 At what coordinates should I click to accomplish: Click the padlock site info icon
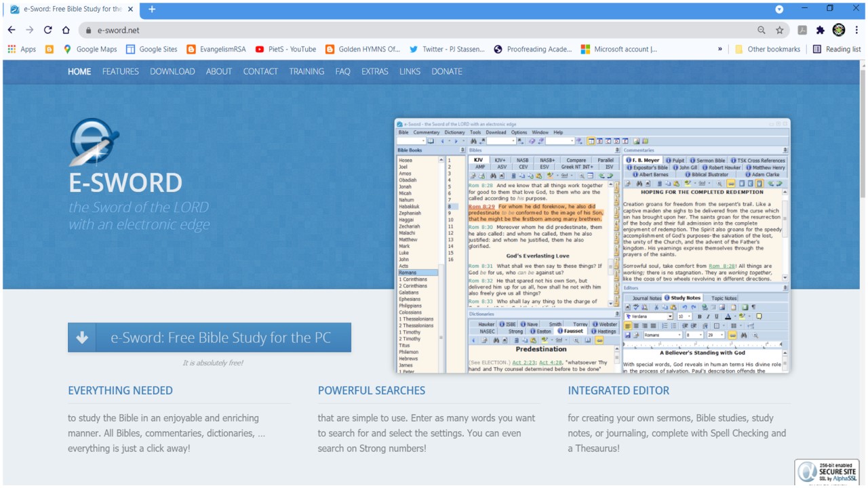click(x=87, y=30)
